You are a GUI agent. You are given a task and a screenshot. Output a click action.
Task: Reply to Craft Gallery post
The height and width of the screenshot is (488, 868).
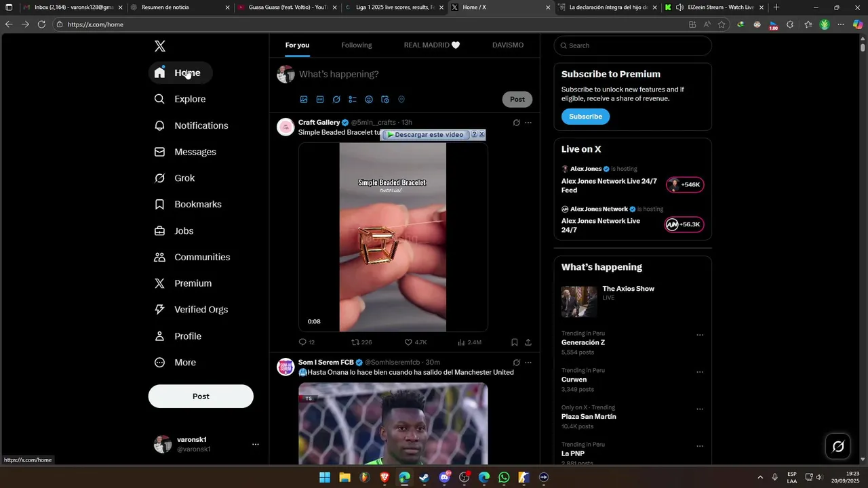coord(307,342)
